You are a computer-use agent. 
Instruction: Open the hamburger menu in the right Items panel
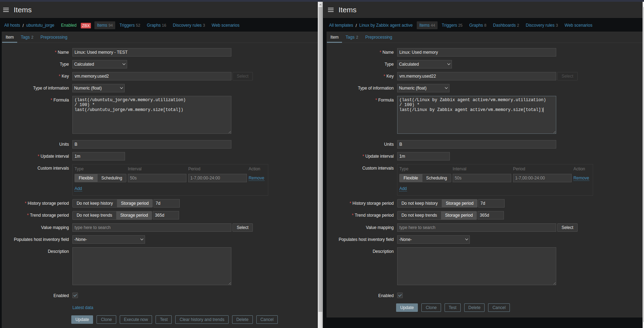pyautogui.click(x=331, y=10)
